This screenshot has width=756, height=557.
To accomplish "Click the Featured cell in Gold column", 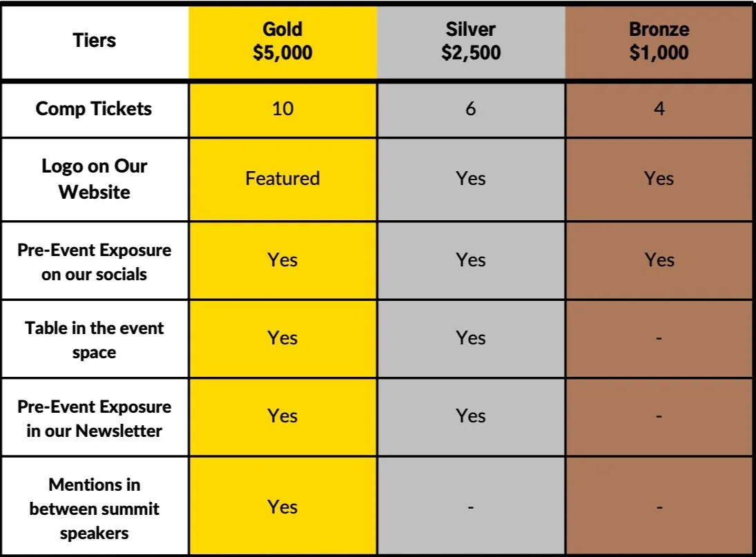I will pyautogui.click(x=282, y=179).
